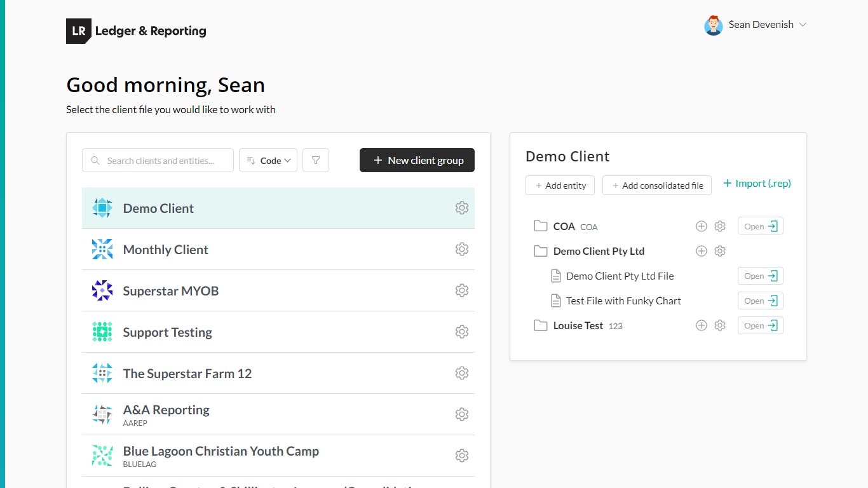The image size is (868, 488).
Task: Open gear settings for Louise Test entity
Action: [720, 325]
